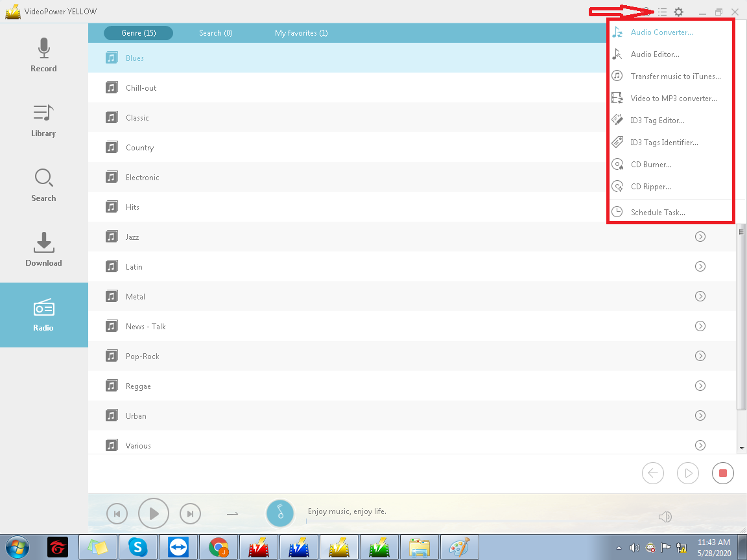
Task: Choose CD Burner from the tools menu
Action: click(651, 165)
